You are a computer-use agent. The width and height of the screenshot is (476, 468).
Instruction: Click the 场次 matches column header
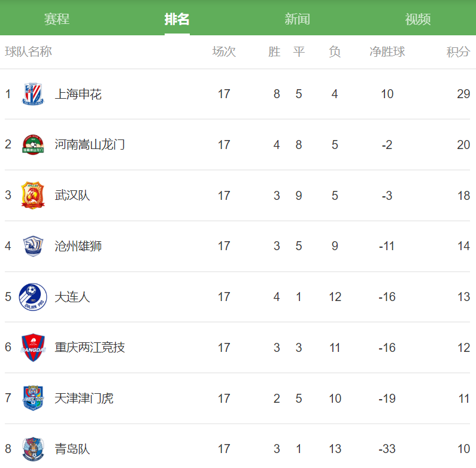[224, 51]
